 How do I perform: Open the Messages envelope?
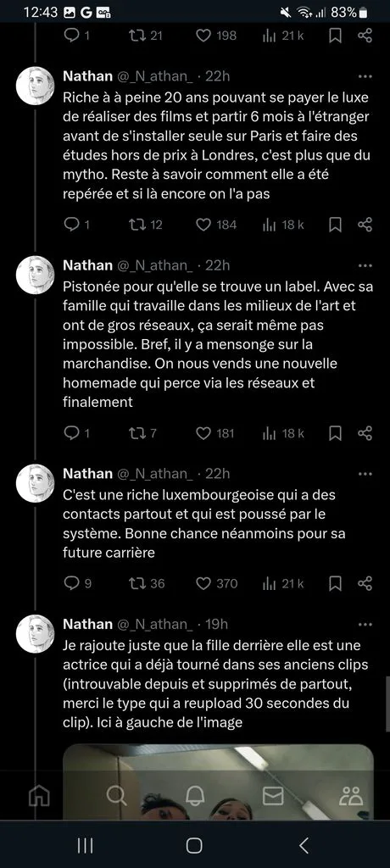tap(272, 795)
